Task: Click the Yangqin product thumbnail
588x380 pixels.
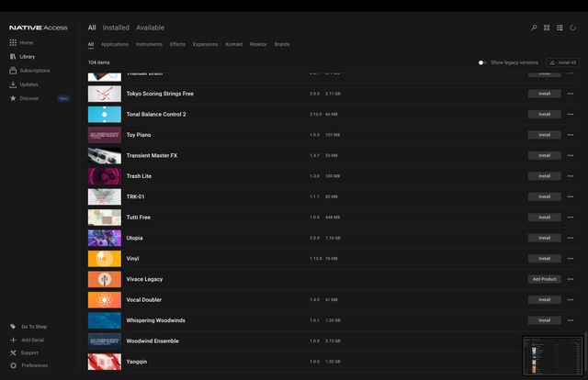Action: coord(105,362)
